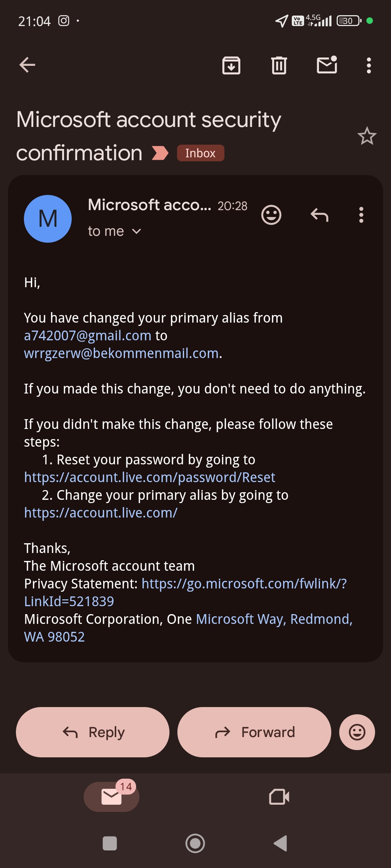Switch to the Meet video tab
Screen dimensions: 391x868
point(279,797)
